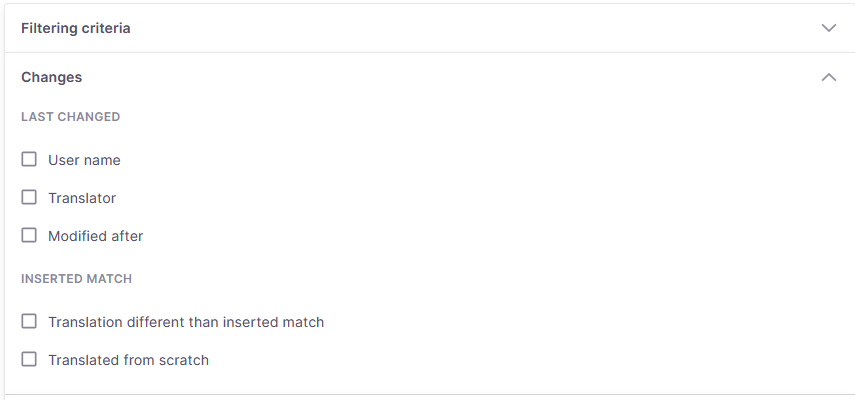Collapse the Changes section using its chevron

[x=828, y=77]
